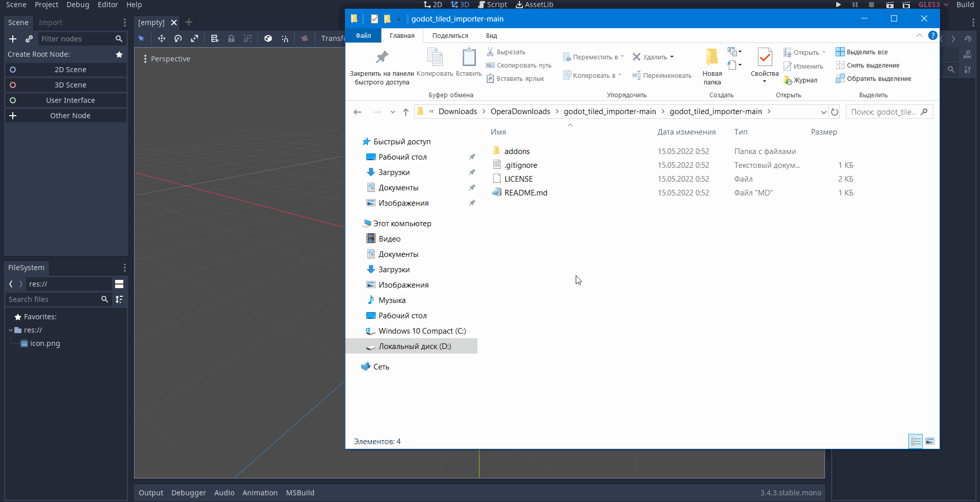The image size is (980, 502).
Task: Switch to the View (Вид) ribbon tab
Action: (491, 35)
